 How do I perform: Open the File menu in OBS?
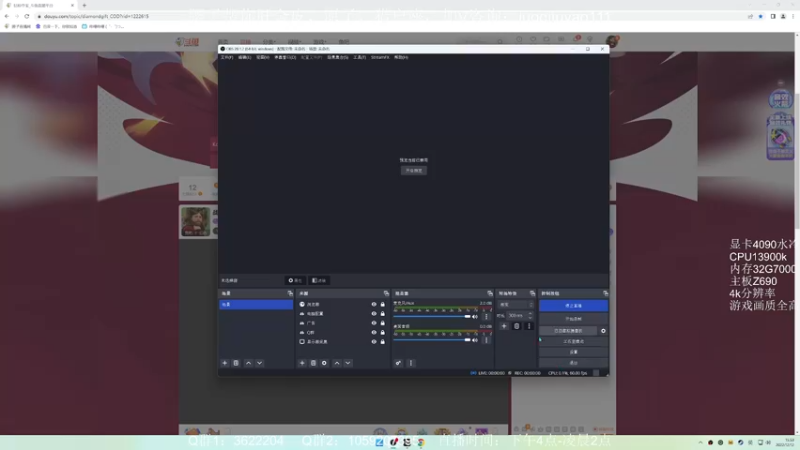coord(227,57)
